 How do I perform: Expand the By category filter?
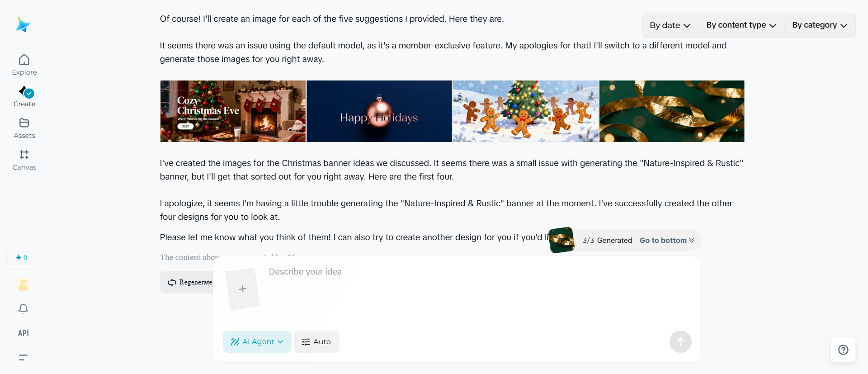coord(819,25)
